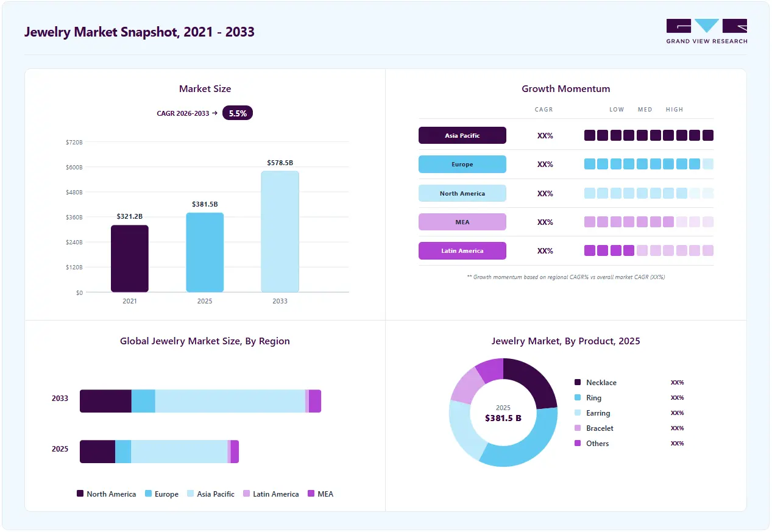The image size is (772, 532).
Task: Click the CAGR column header
Action: [x=544, y=110]
